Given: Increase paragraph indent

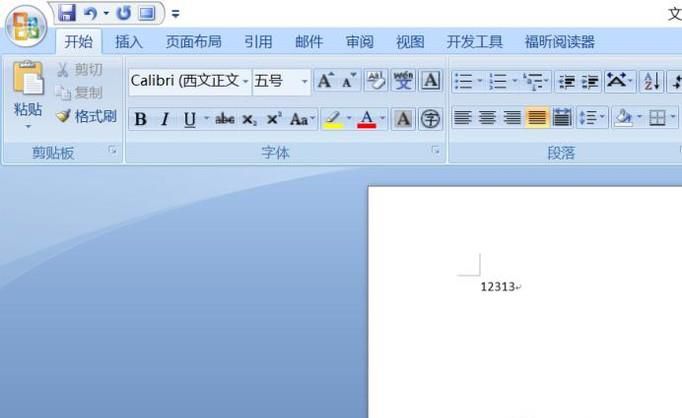Looking at the screenshot, I should (590, 81).
